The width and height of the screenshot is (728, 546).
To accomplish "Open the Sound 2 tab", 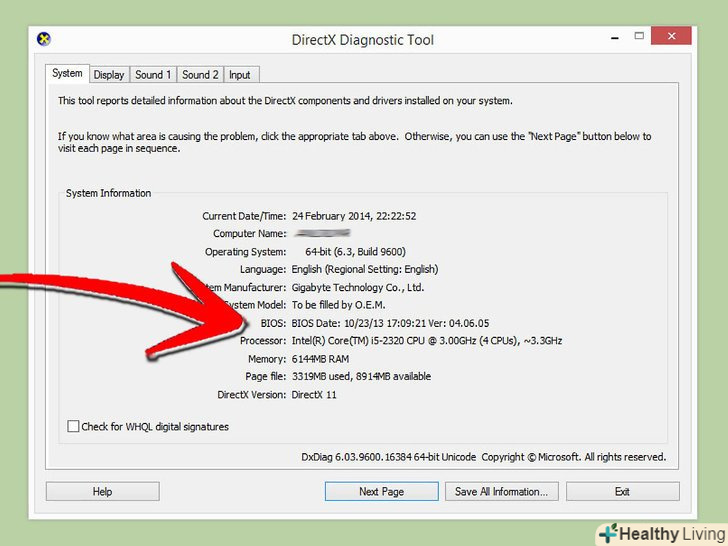I will (x=200, y=75).
